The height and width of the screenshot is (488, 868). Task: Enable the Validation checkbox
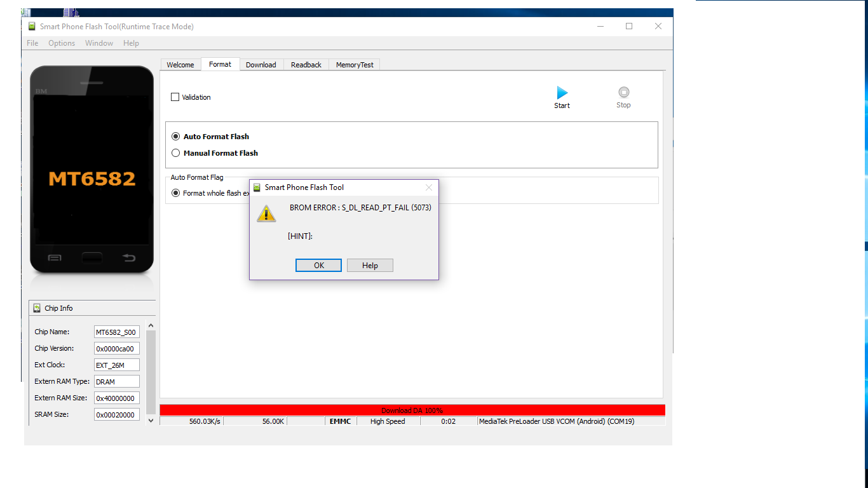tap(175, 97)
